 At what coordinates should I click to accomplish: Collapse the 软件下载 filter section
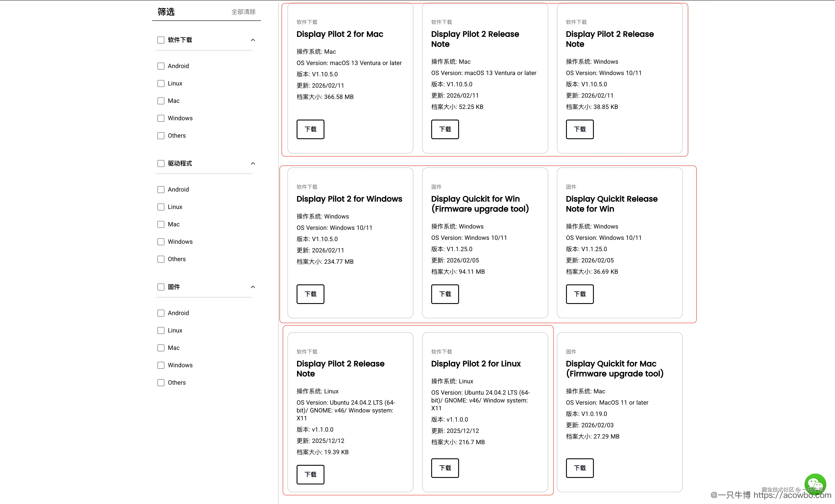coord(253,40)
